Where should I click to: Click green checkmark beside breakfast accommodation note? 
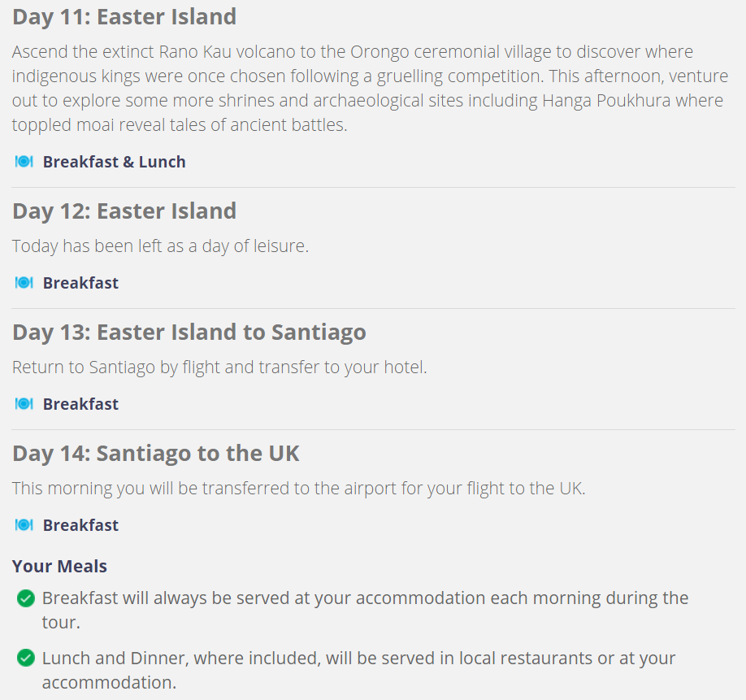pyautogui.click(x=26, y=598)
